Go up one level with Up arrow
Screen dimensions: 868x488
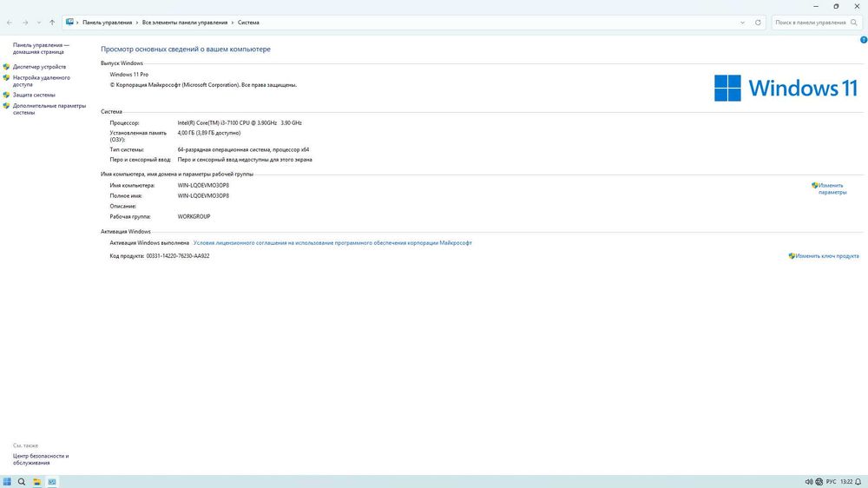click(x=52, y=23)
